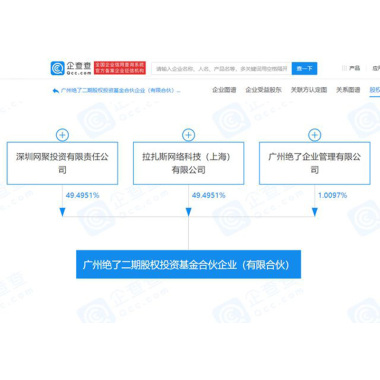Click the 1.0097% shareholding label

pos(332,195)
